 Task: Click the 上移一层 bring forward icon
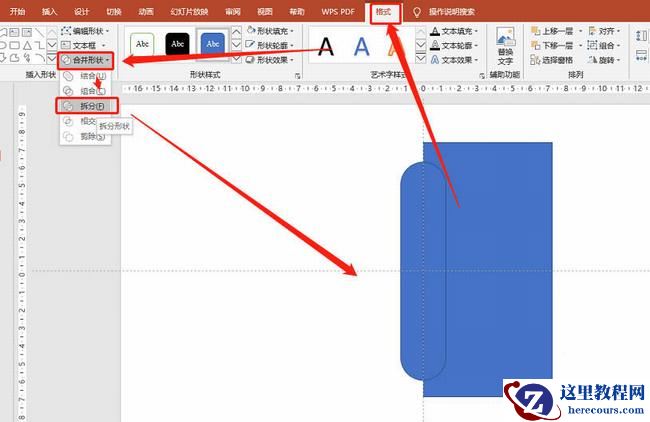[536, 31]
